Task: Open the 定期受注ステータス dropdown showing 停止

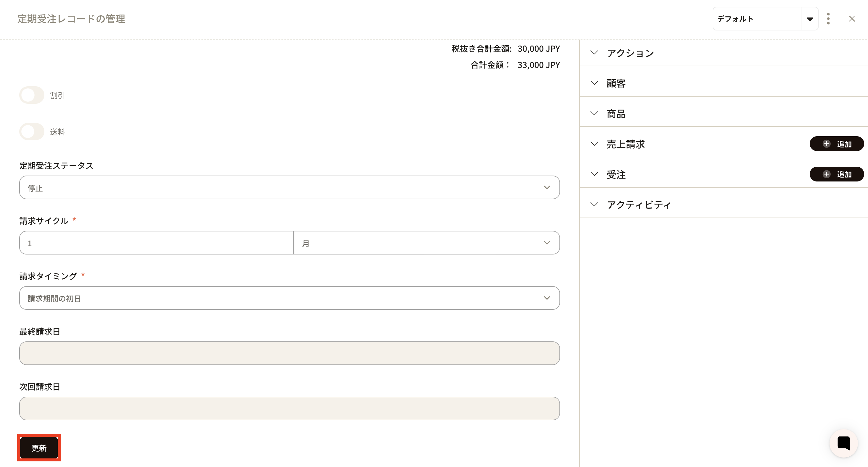Action: (x=289, y=188)
